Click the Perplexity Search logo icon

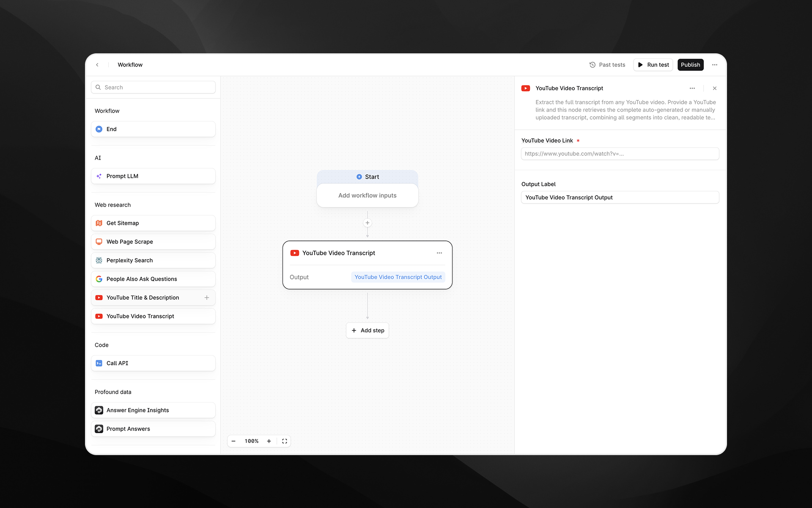point(99,260)
